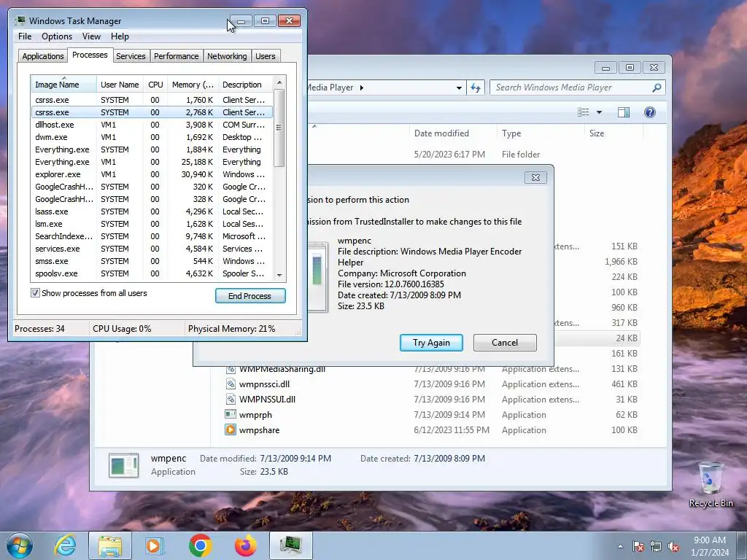Sort Explorer files by Date modified
The image size is (747, 560).
point(452,133)
